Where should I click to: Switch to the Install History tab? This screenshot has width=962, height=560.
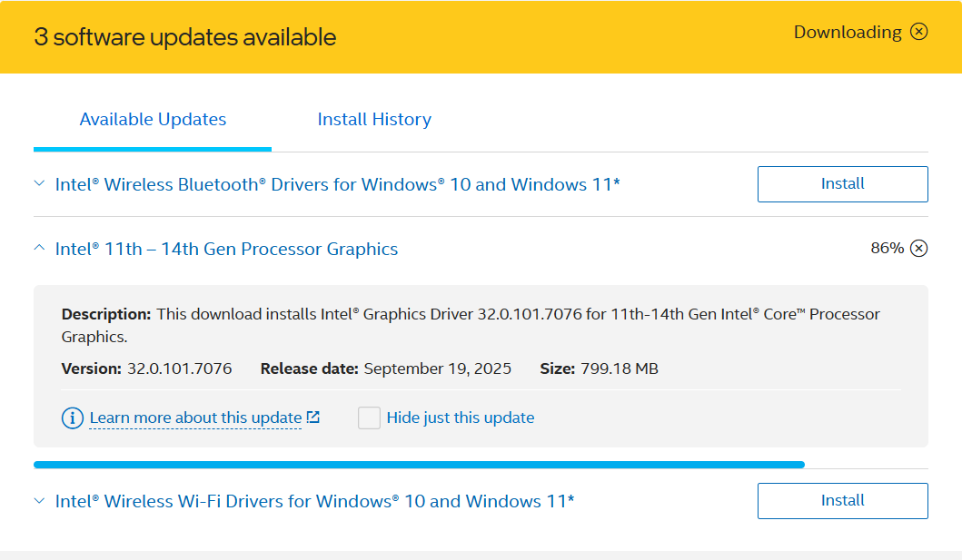tap(373, 120)
